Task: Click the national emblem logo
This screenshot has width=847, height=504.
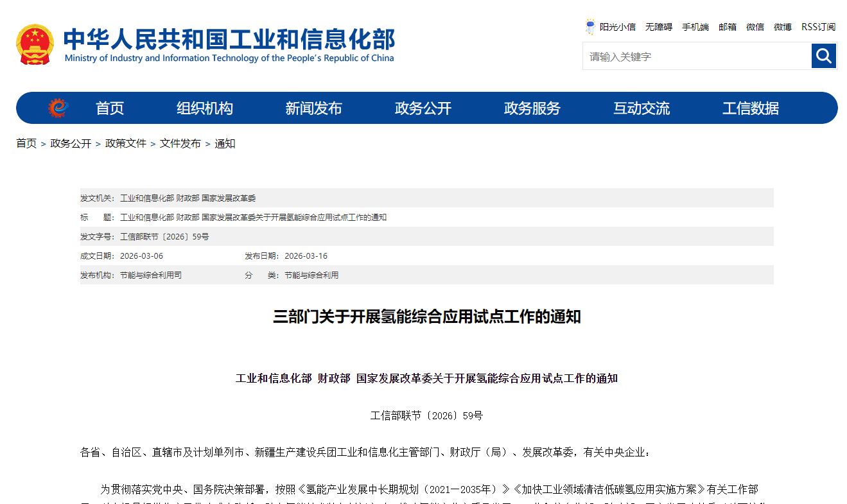Action: (x=35, y=44)
